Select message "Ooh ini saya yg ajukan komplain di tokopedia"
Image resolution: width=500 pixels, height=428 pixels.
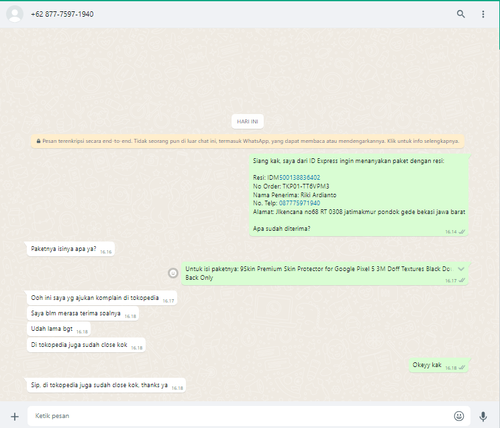click(102, 298)
